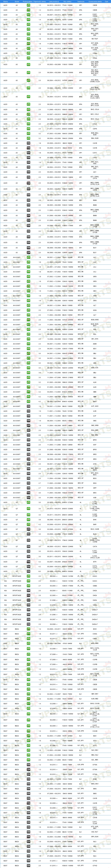Image resolution: width=111 pixels, height=868 pixels.
Task: Click the Rodzaj paliwa column header
Action: (x=28, y=1)
